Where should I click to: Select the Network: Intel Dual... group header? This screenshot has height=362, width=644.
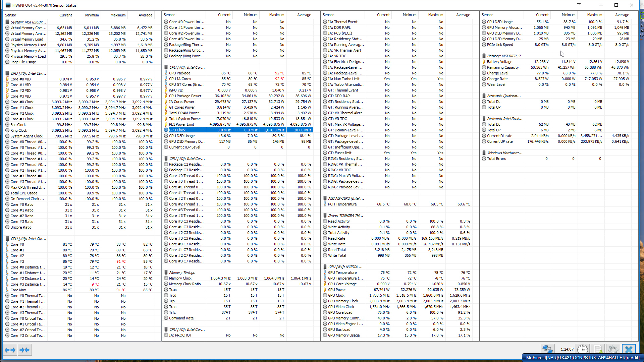[504, 119]
